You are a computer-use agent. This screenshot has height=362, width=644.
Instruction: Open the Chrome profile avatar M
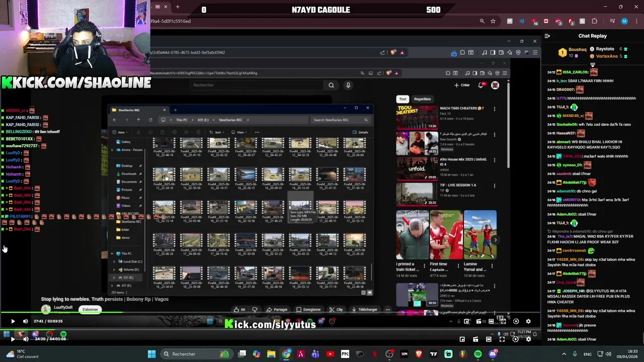click(x=624, y=21)
